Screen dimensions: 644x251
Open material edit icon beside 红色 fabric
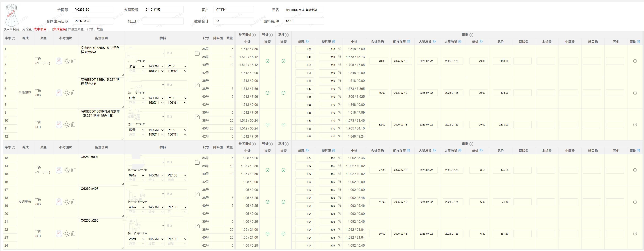197,85
